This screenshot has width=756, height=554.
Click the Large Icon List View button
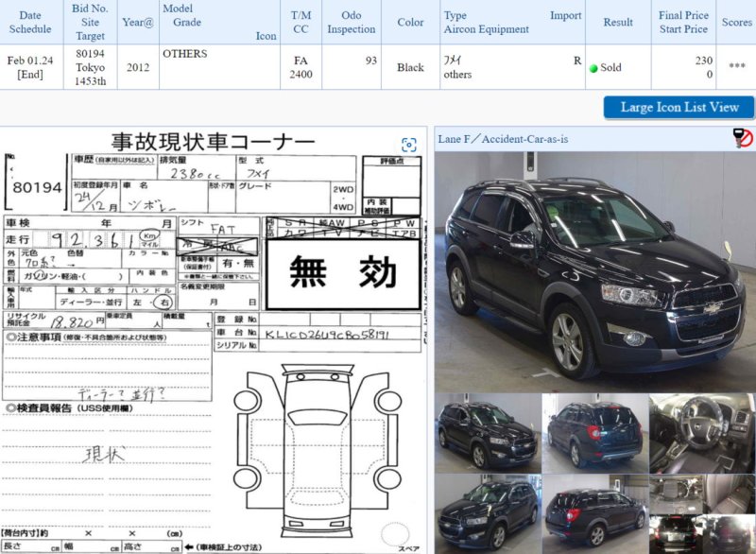(679, 107)
